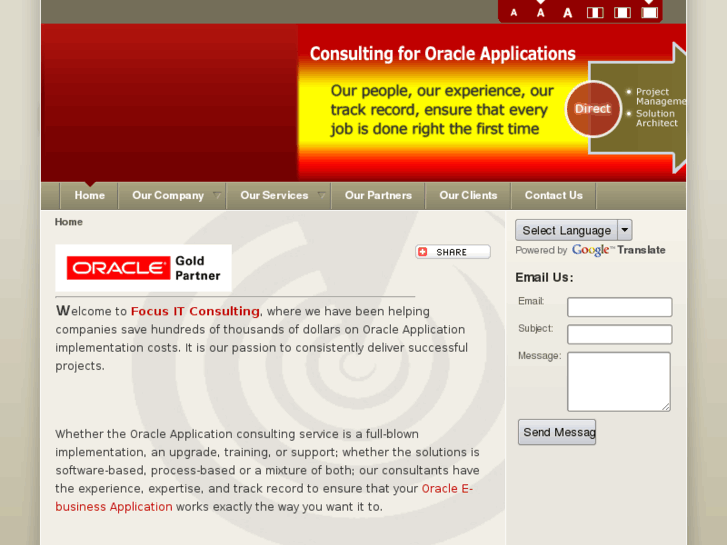Screen dimensions: 727x545
Task: Expand the Our Services submenu arrow
Action: [321, 195]
